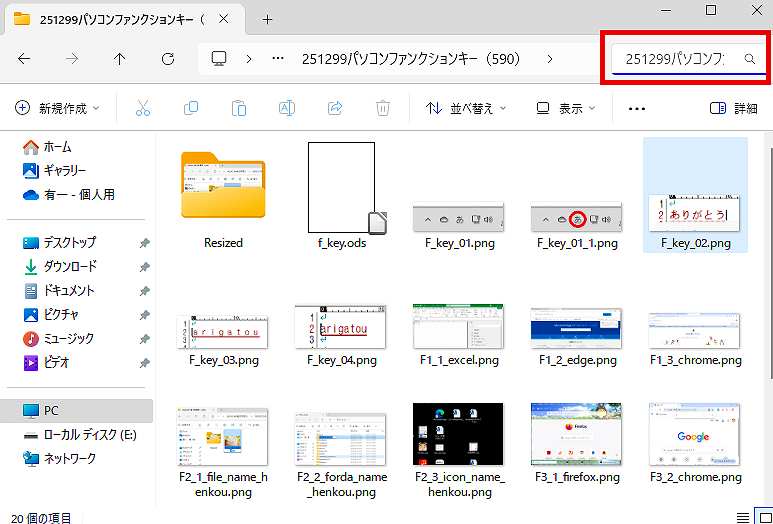The width and height of the screenshot is (773, 524).
Task: Click the Paste clipboard icon
Action: (x=239, y=108)
